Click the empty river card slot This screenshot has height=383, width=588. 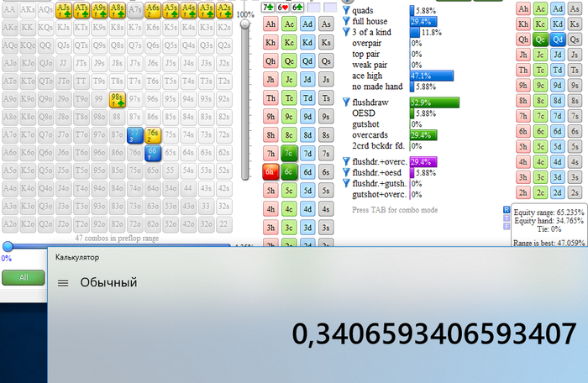point(330,7)
